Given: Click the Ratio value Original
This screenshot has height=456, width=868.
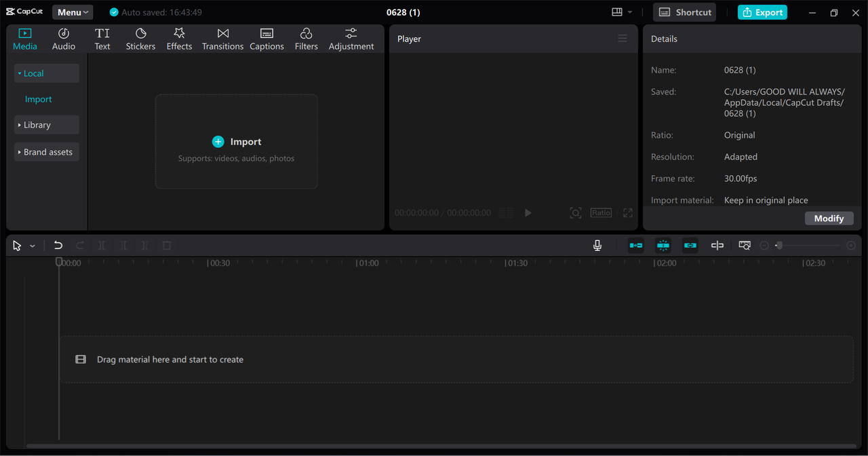Looking at the screenshot, I should (739, 135).
